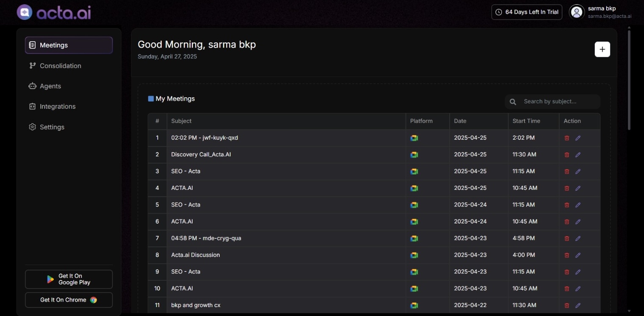Image resolution: width=644 pixels, height=316 pixels.
Task: Click sarma.bkp@acta.ai email text
Action: [x=610, y=16]
